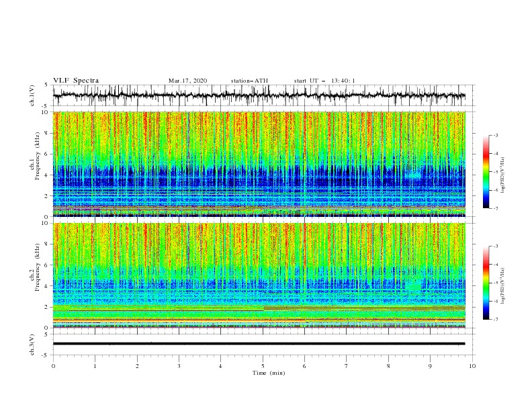Screen dimensions: 532x411
Task: Click the time axis tick label '7'
Action: coord(347,366)
